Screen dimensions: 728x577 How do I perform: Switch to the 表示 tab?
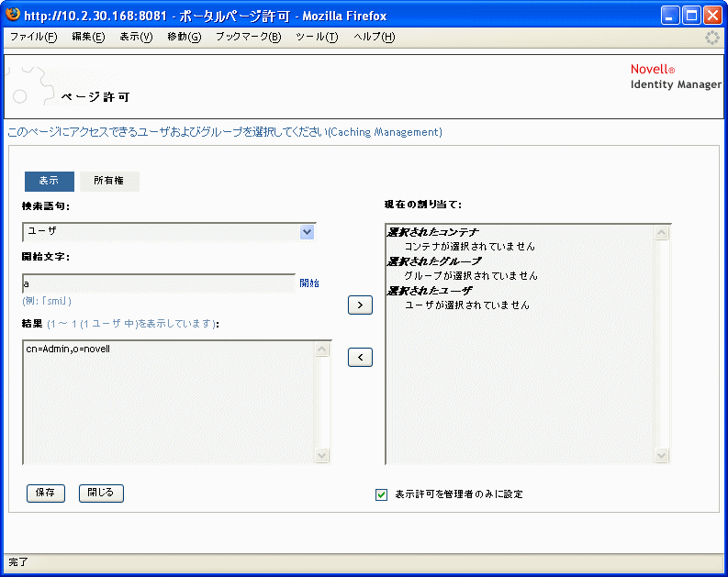[50, 181]
